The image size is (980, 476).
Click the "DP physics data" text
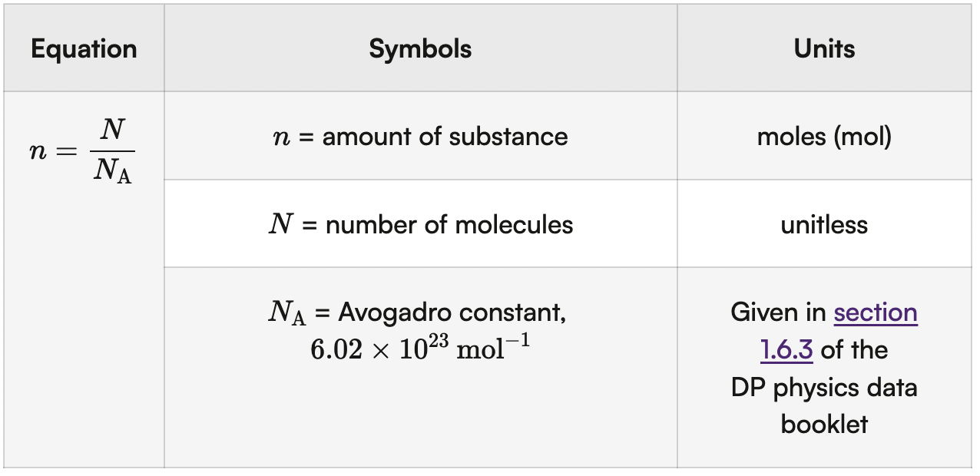pyautogui.click(x=824, y=387)
